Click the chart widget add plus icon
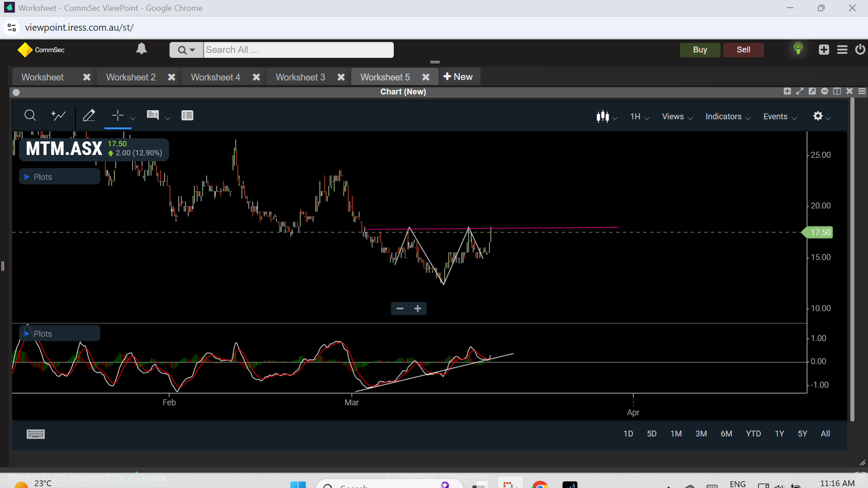The height and width of the screenshot is (488, 868). click(x=787, y=92)
